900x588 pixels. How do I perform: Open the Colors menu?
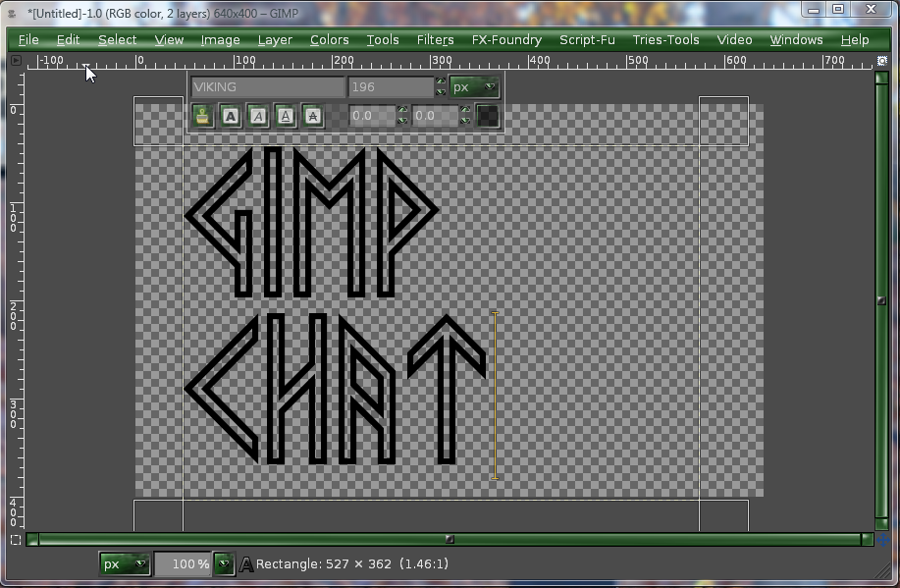click(330, 39)
